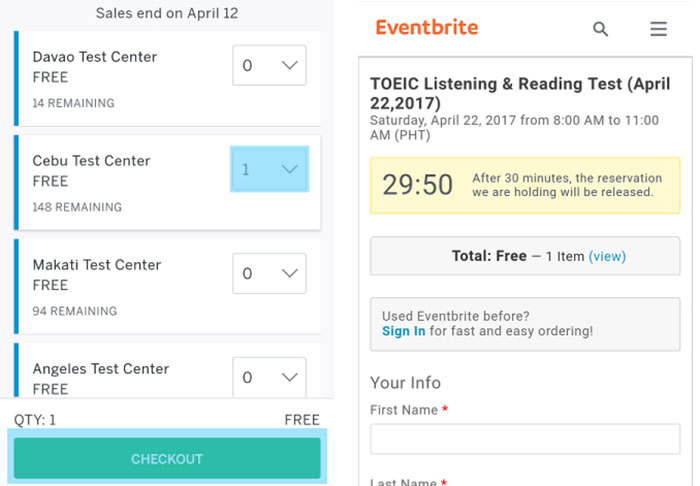Select the Davao Test Center ticket row
700x486 pixels.
pyautogui.click(x=167, y=79)
